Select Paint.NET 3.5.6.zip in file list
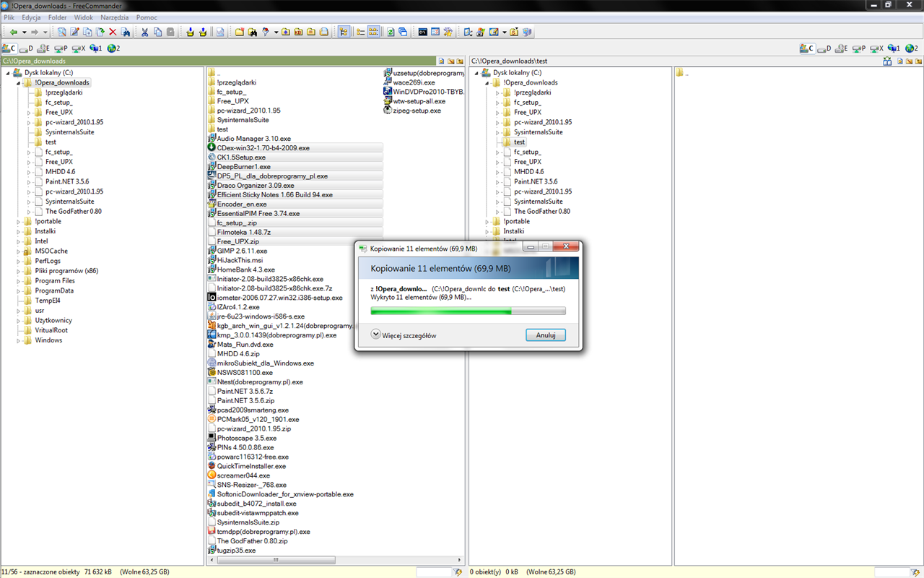 (x=245, y=400)
